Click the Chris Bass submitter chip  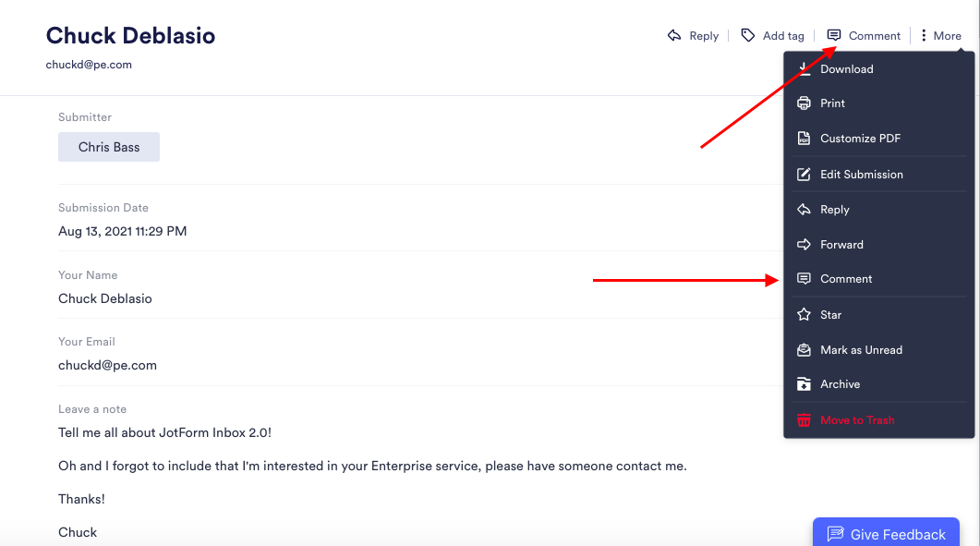tap(109, 147)
